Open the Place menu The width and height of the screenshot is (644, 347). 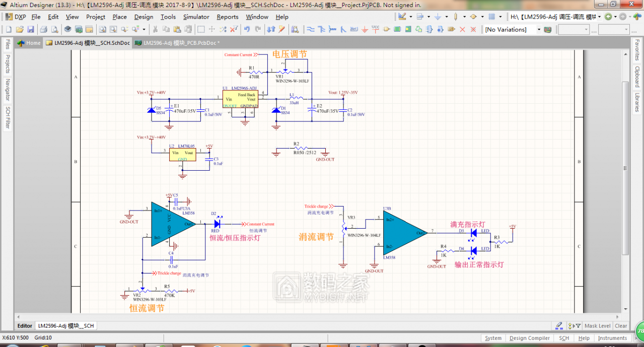120,17
